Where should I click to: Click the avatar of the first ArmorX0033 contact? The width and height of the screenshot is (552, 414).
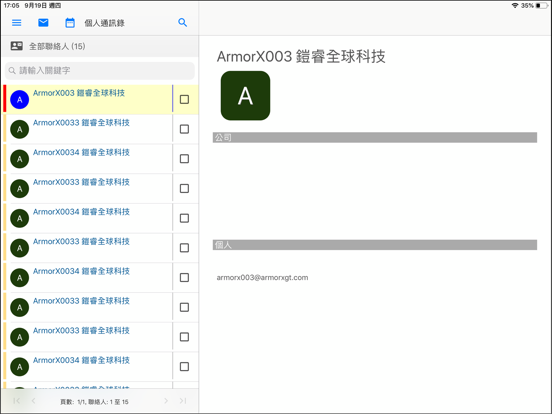coord(20,129)
